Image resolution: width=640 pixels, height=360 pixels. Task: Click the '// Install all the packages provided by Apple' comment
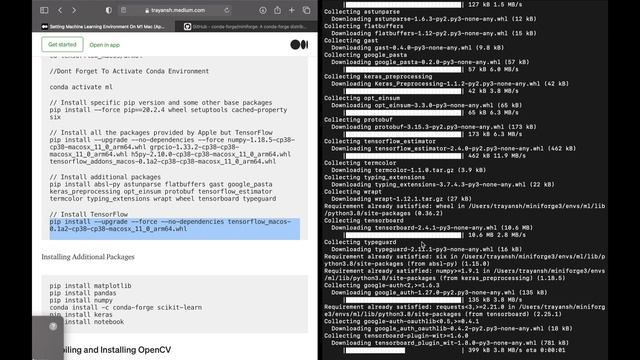pos(161,132)
